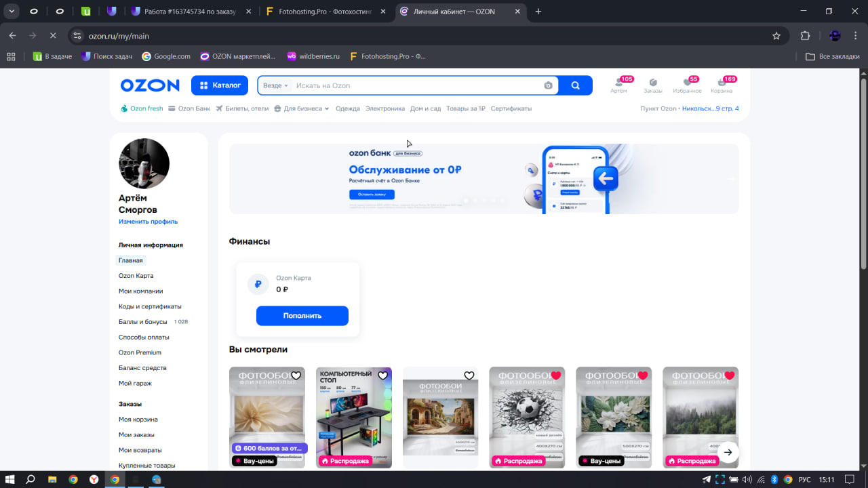Image resolution: width=868 pixels, height=488 pixels.
Task: Go back in browser history
Action: 12,36
